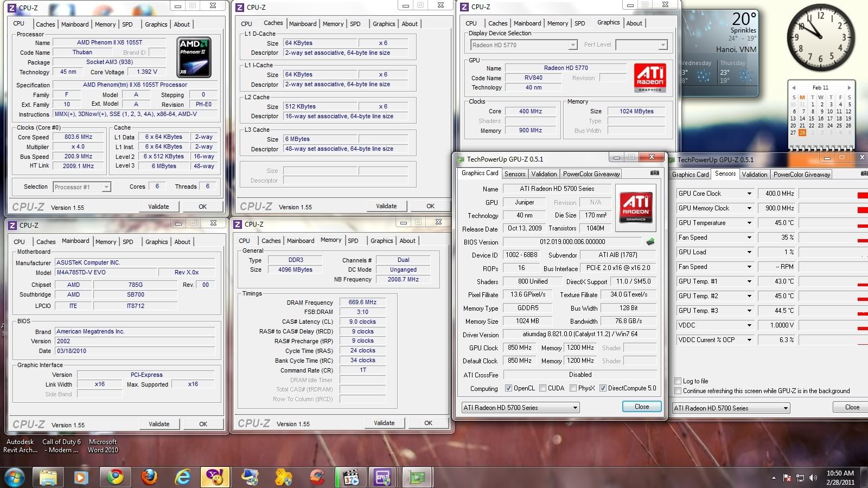Toggle the CUDA checkbox in GPU-Z
This screenshot has height=488, width=868.
point(542,388)
